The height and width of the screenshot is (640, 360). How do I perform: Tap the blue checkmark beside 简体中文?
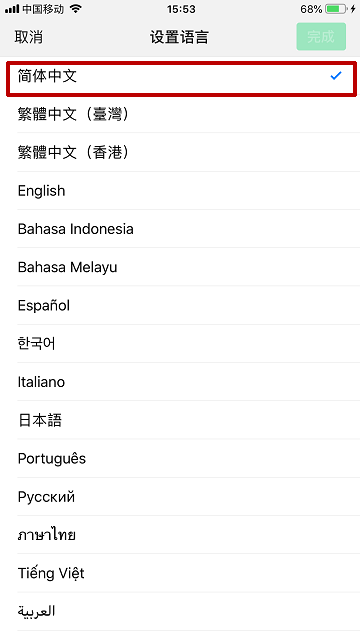336,76
